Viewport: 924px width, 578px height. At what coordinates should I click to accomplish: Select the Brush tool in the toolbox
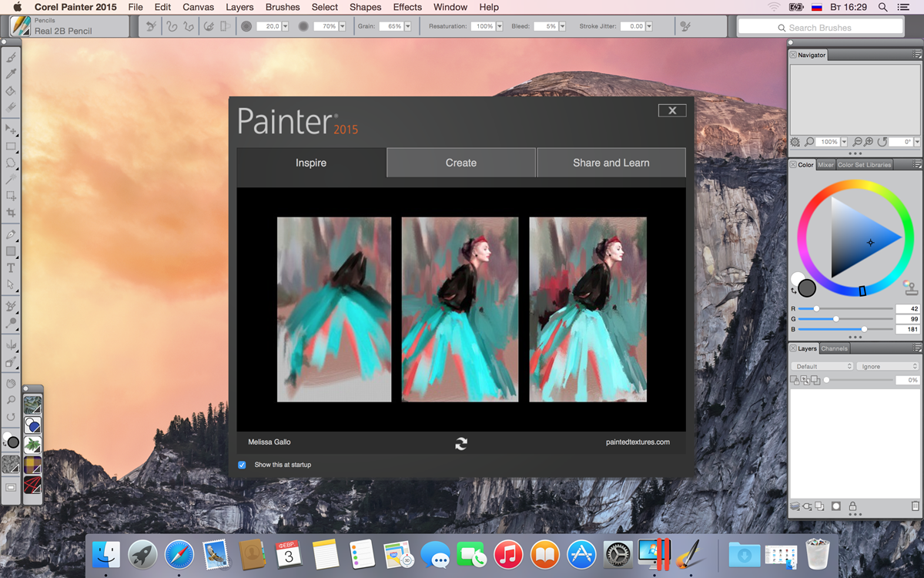click(11, 57)
